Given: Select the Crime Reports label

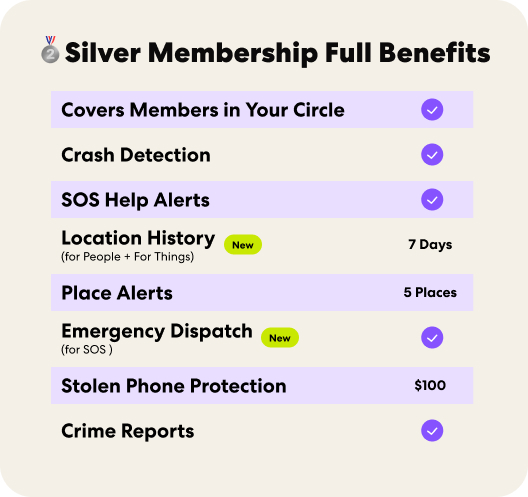Looking at the screenshot, I should (128, 431).
